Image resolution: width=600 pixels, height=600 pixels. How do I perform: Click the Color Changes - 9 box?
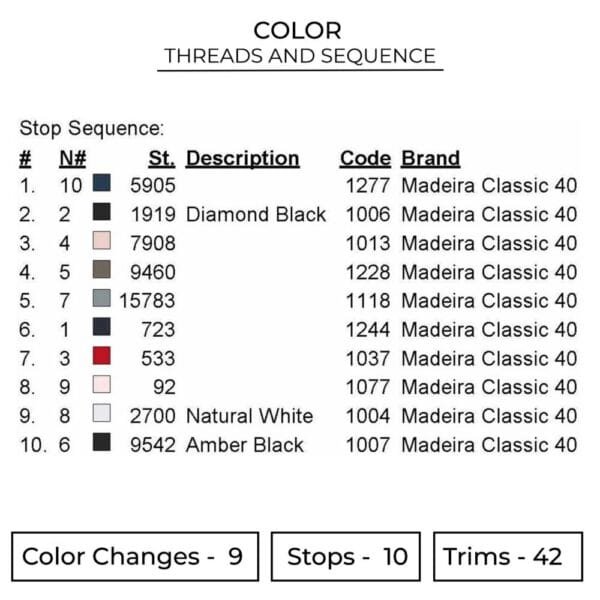click(134, 557)
